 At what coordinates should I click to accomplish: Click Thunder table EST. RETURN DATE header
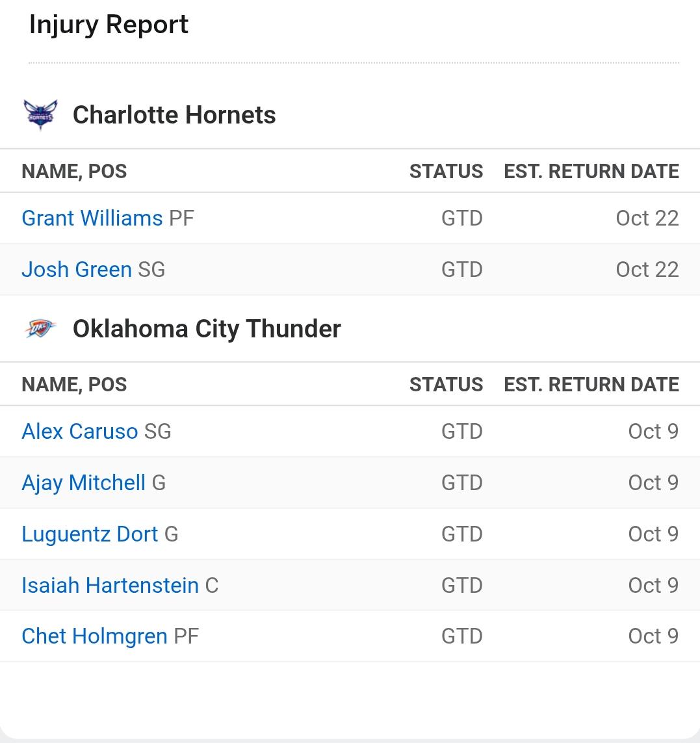point(591,384)
